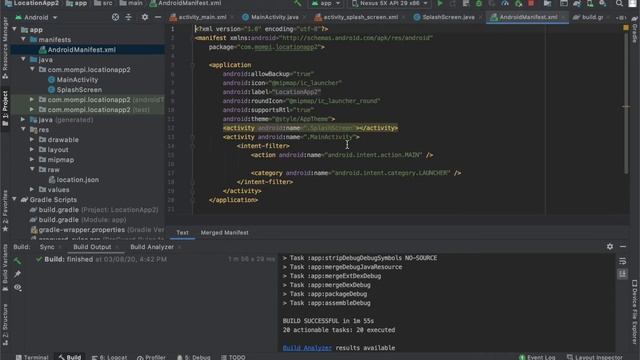
Task: Open the SDK Manager icon
Action: [602, 4]
